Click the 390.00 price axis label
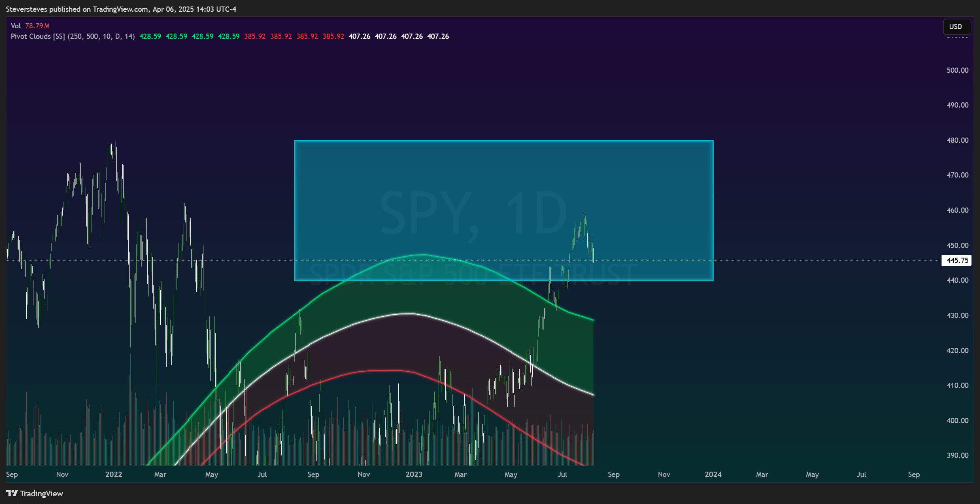The height and width of the screenshot is (504, 980). click(957, 455)
